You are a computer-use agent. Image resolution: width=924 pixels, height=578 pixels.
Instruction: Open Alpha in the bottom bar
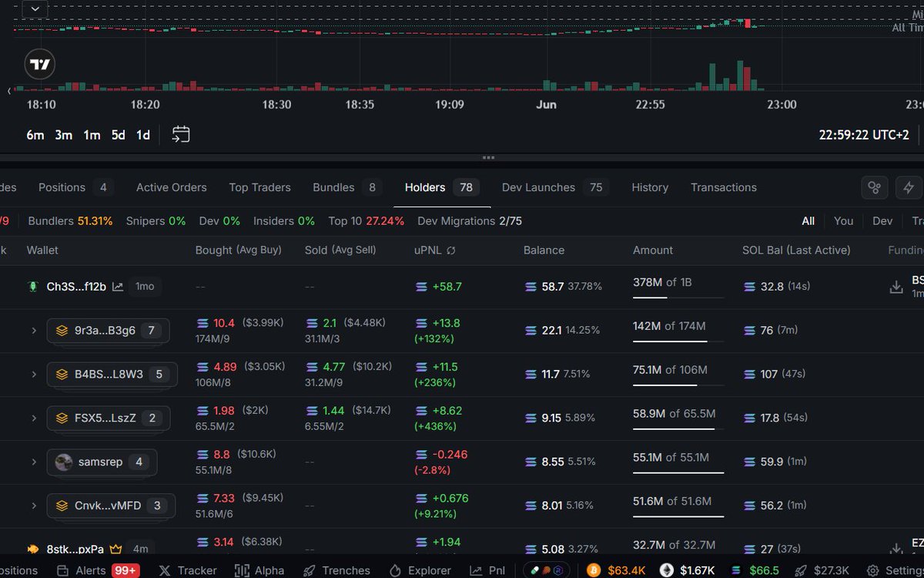259,570
